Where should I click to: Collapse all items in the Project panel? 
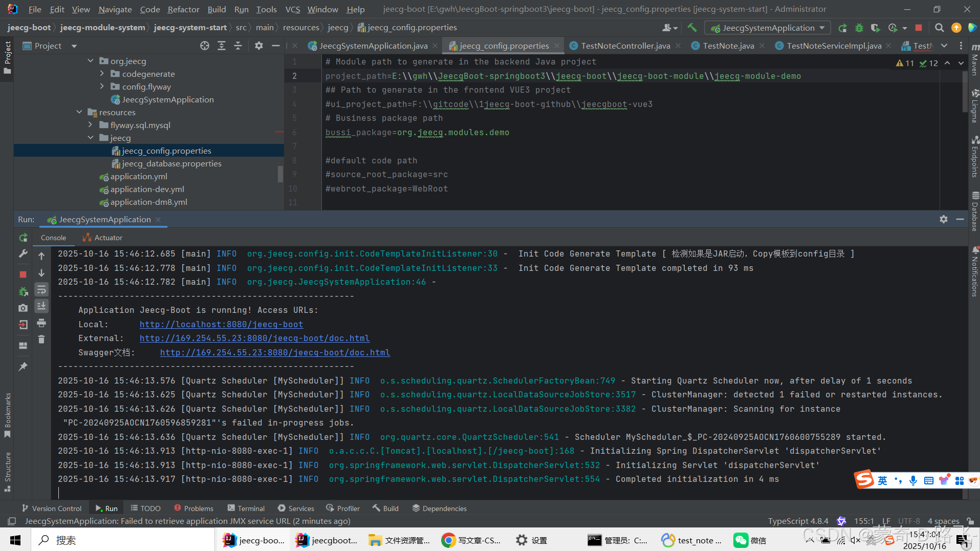[x=238, y=46]
